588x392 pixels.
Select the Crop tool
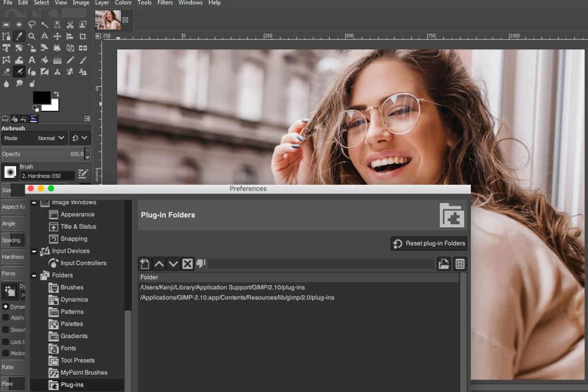pyautogui.click(x=83, y=36)
